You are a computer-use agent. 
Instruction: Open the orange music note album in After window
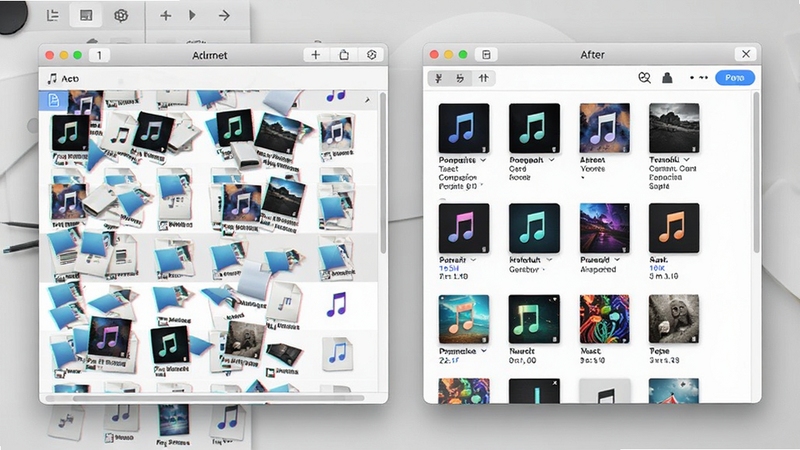pyautogui.click(x=674, y=228)
